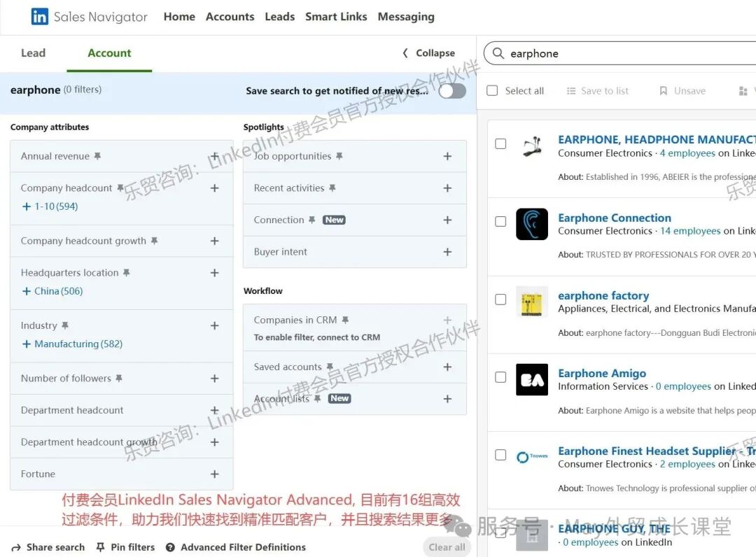
Task: Toggle the save search notification switch
Action: point(452,91)
